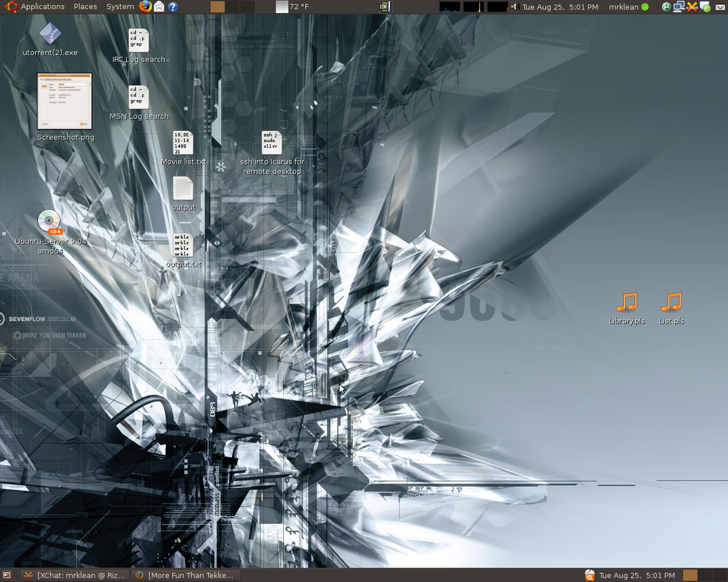Select the Ubuntu-Server 9.04 CD-R icon
The image size is (728, 582).
click(49, 222)
